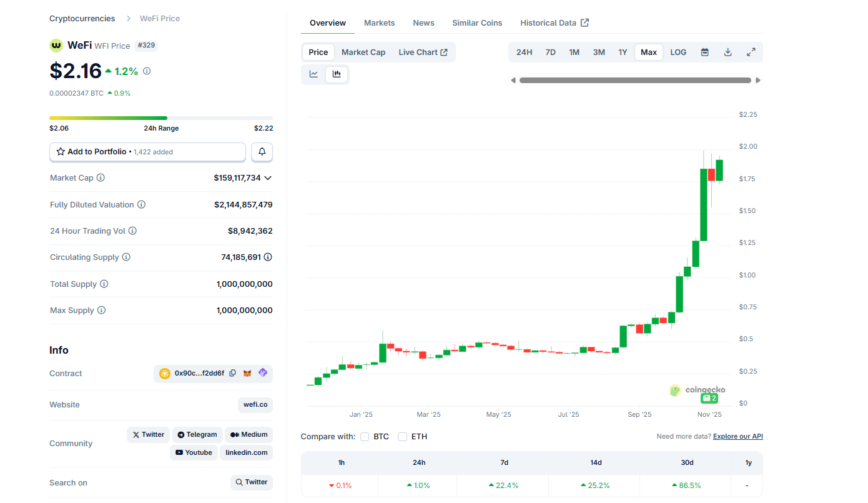Expand chart to fullscreen

751,52
